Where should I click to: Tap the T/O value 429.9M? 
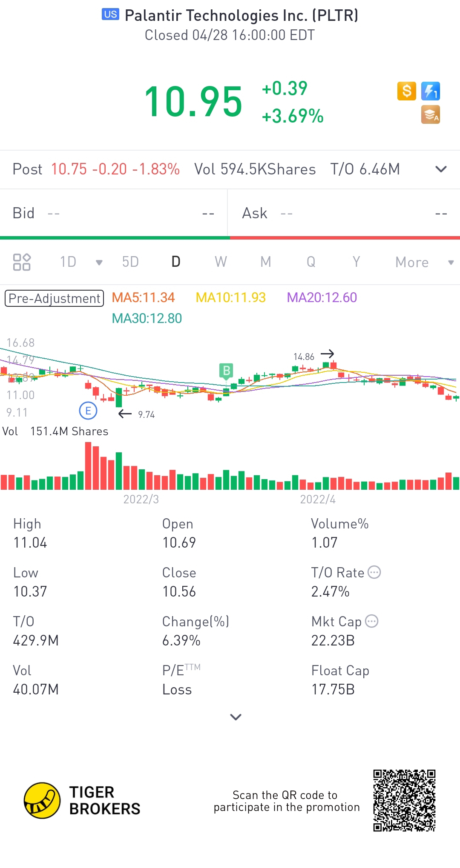coord(36,640)
